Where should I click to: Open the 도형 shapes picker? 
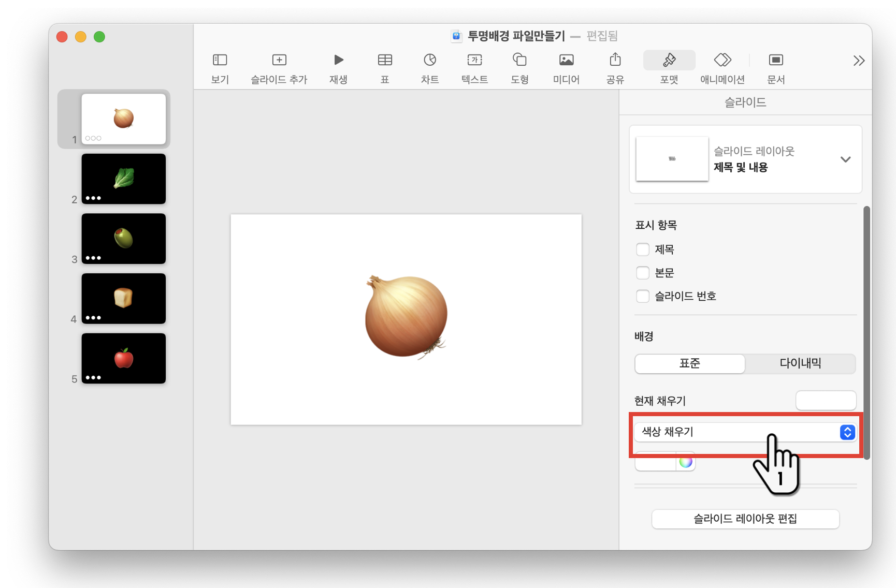tap(519, 67)
